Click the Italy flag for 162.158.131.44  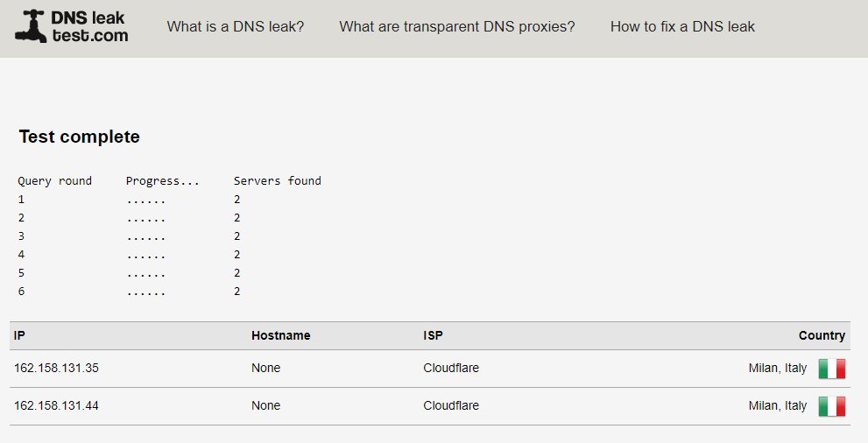coord(832,406)
